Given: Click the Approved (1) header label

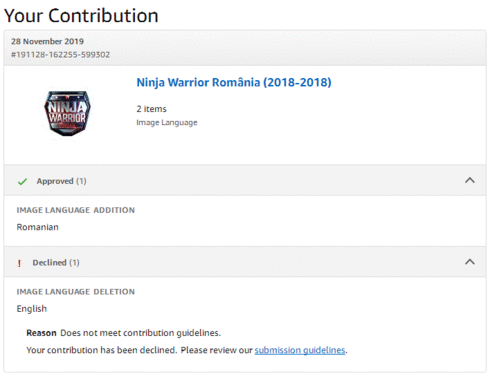Looking at the screenshot, I should [61, 181].
